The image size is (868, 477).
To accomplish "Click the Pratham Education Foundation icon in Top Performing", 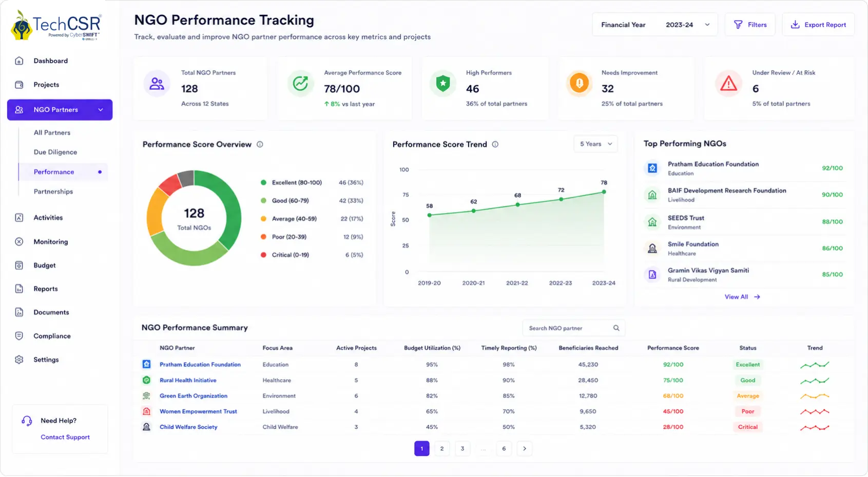I will click(x=652, y=168).
